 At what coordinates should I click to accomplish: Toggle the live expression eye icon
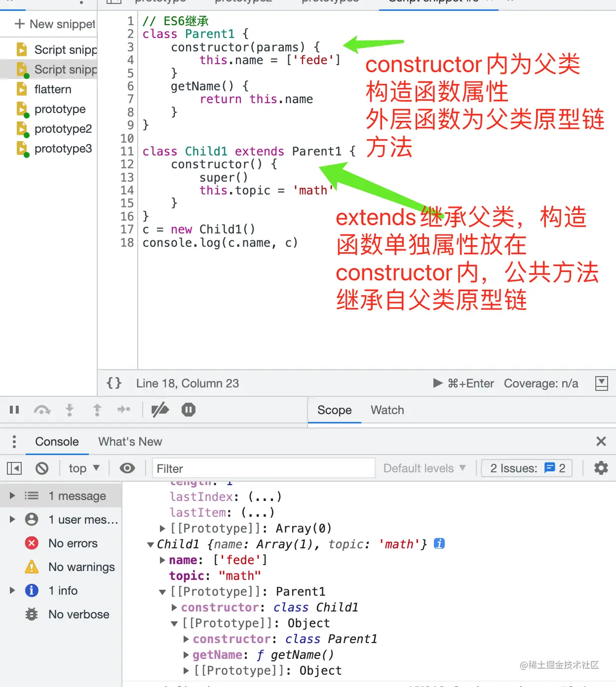(127, 468)
